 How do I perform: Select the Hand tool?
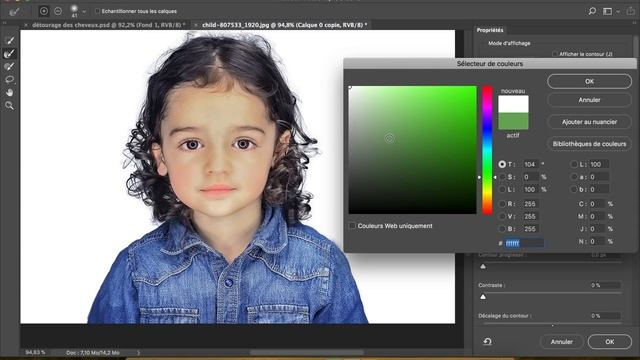(9, 93)
